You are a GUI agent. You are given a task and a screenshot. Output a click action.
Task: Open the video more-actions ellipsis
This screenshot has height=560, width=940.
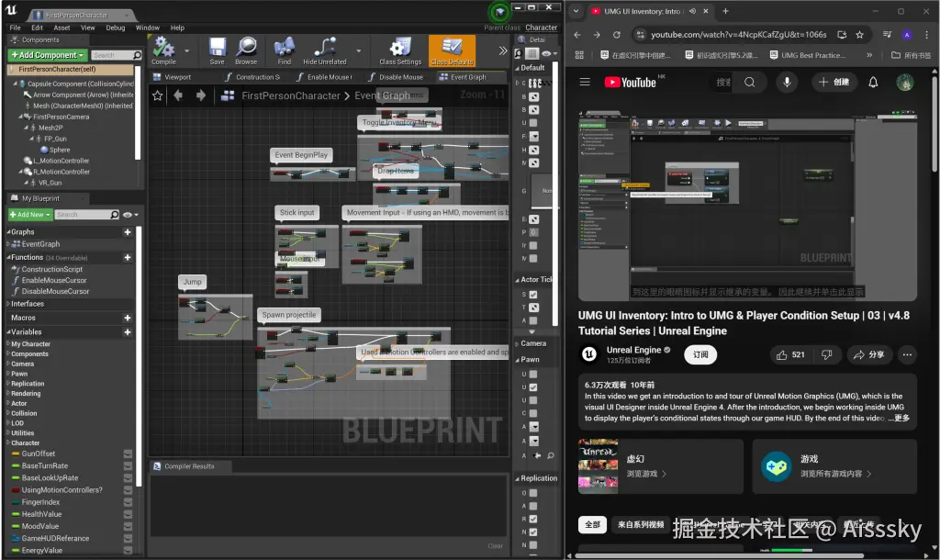click(x=907, y=355)
